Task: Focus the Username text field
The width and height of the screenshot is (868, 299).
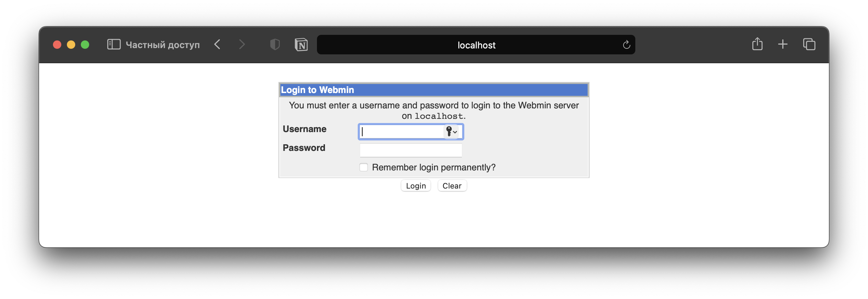Action: click(x=401, y=132)
